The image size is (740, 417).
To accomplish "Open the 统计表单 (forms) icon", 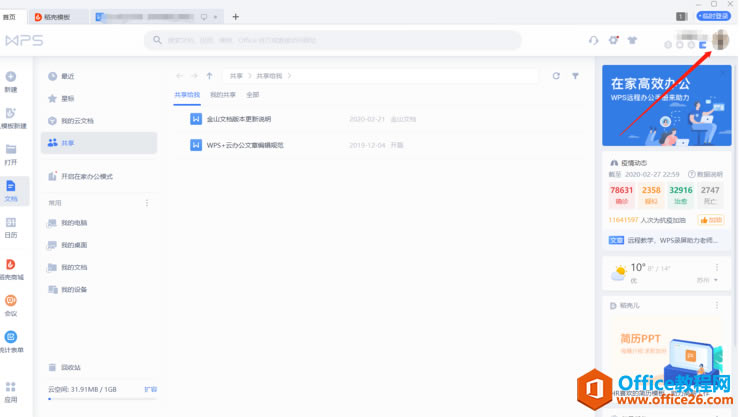I will point(11,337).
